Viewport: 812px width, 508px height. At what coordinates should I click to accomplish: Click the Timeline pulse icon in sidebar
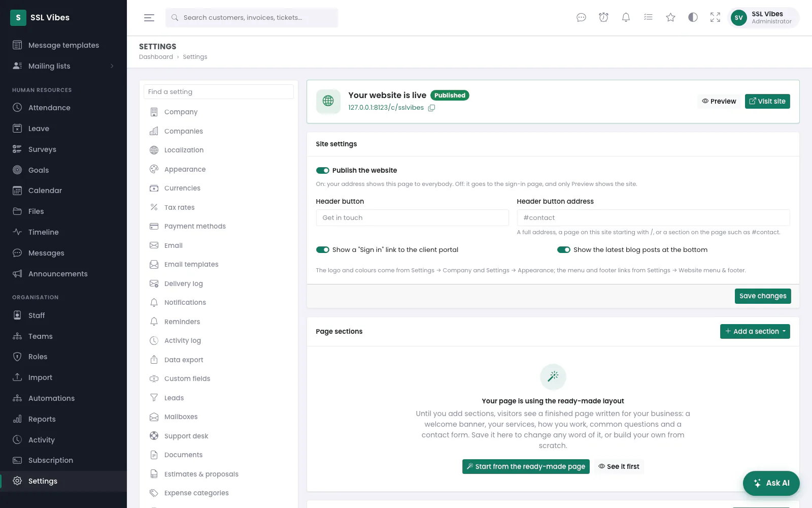[17, 232]
